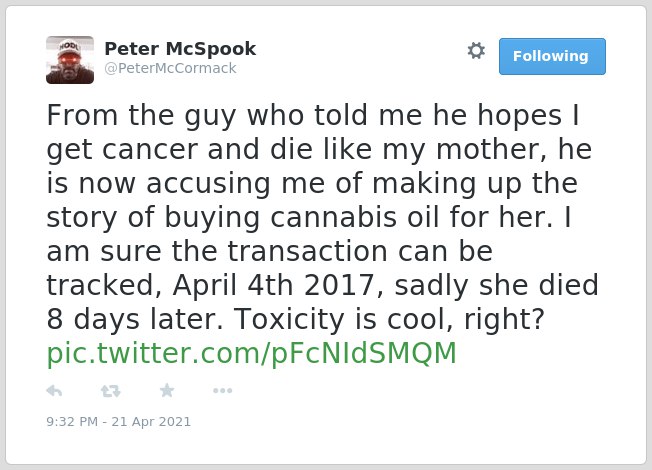Click the Peter McSpook display name
652x470 pixels.
coord(180,49)
